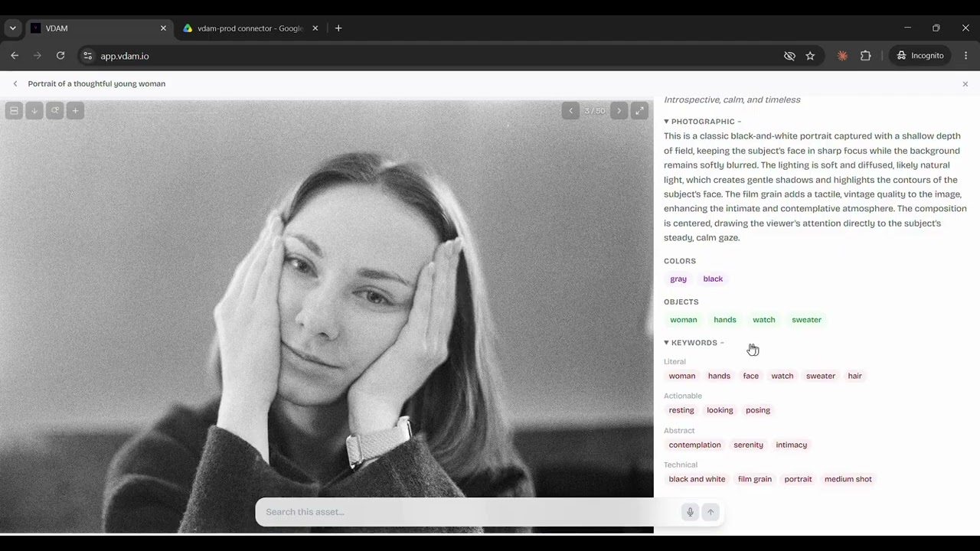Click the 'posing' keyword tag
This screenshot has height=551, width=980.
pyautogui.click(x=758, y=410)
